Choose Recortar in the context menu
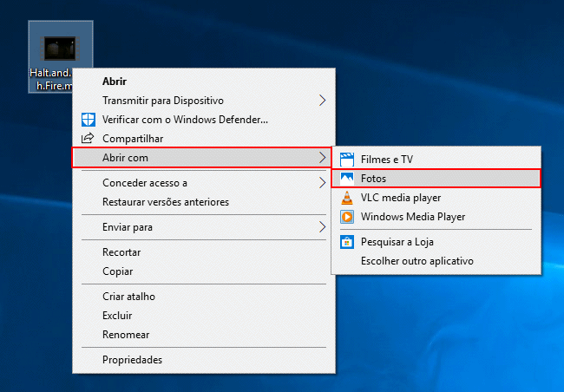 point(121,252)
